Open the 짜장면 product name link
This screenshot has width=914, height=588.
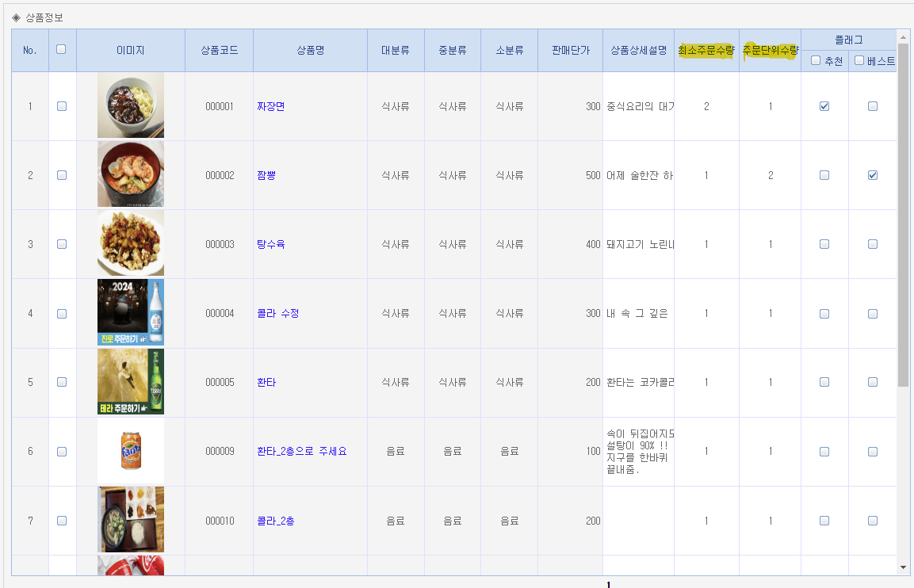click(x=270, y=106)
